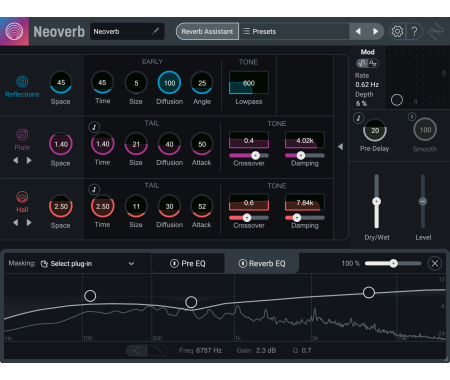Click Plate Damping slider handle
The width and height of the screenshot is (450, 380).
pos(301,155)
